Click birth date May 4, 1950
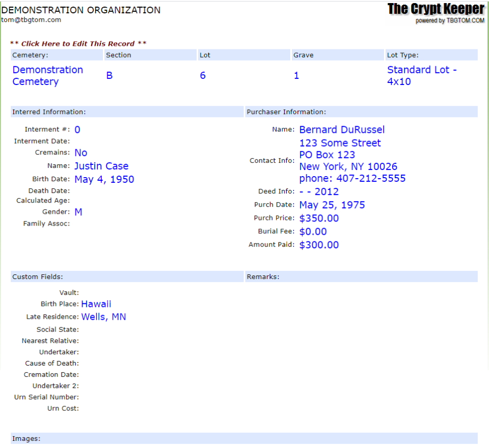489x448 pixels. (104, 179)
